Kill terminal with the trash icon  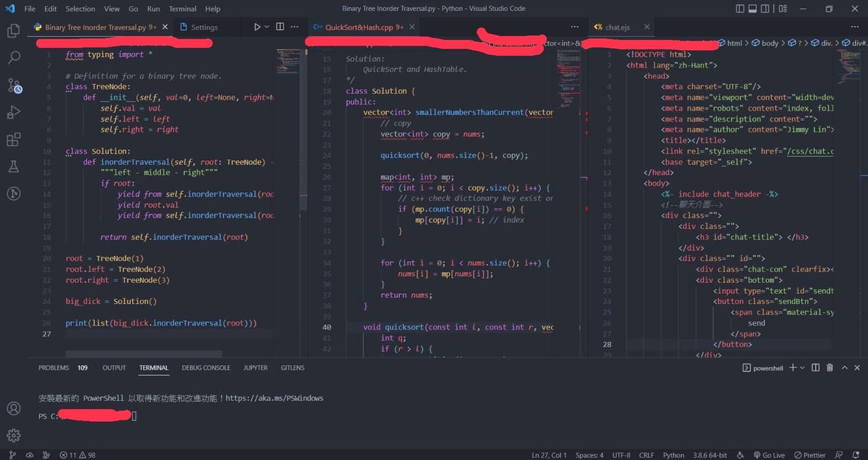click(830, 368)
